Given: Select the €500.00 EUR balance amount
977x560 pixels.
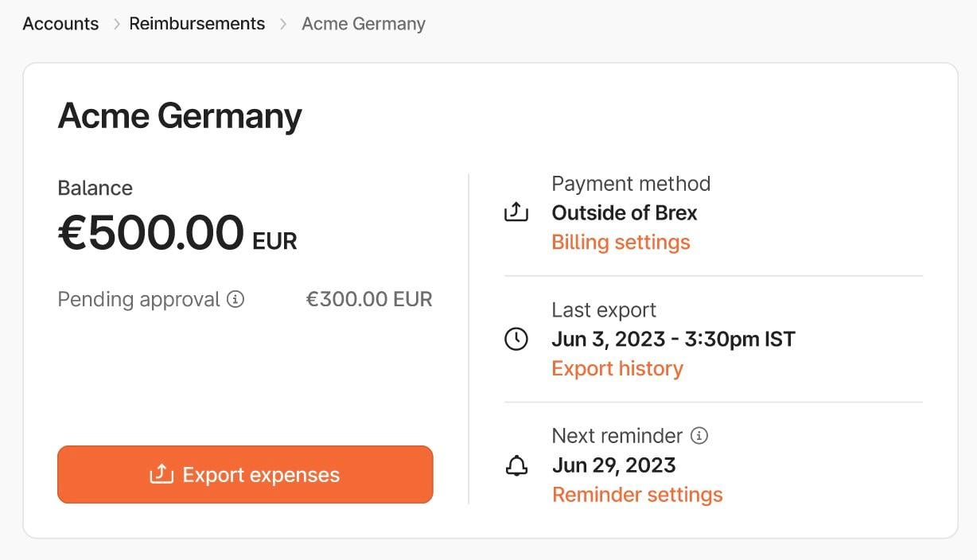Looking at the screenshot, I should coord(177,232).
